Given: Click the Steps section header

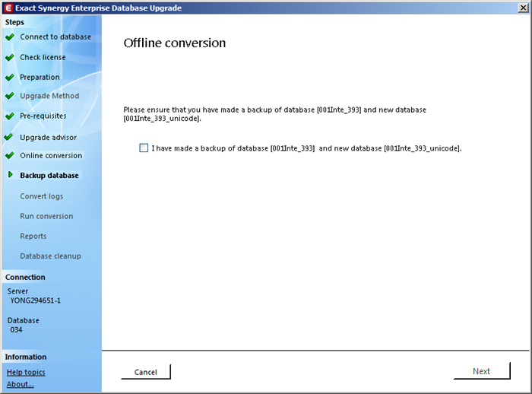Looking at the screenshot, I should (x=14, y=22).
